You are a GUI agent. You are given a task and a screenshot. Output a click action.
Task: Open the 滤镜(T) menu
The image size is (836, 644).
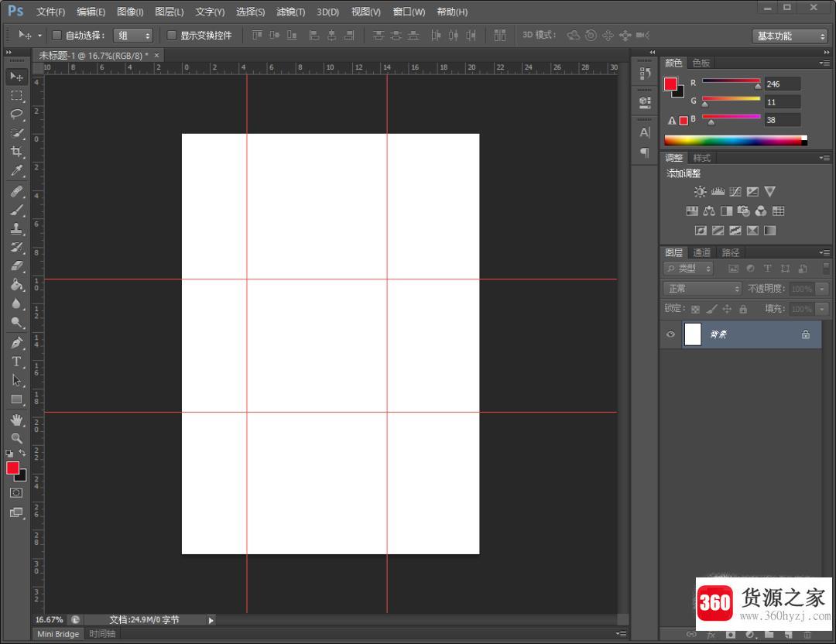point(290,12)
